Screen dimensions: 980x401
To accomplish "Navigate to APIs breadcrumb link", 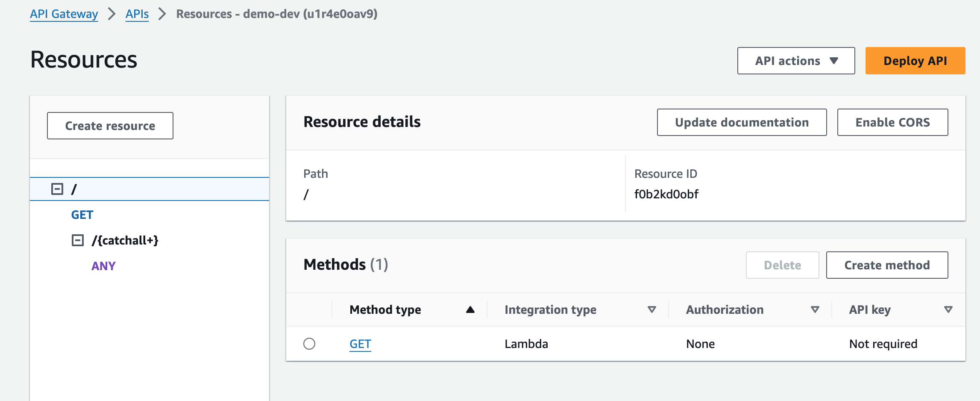I will 137,14.
